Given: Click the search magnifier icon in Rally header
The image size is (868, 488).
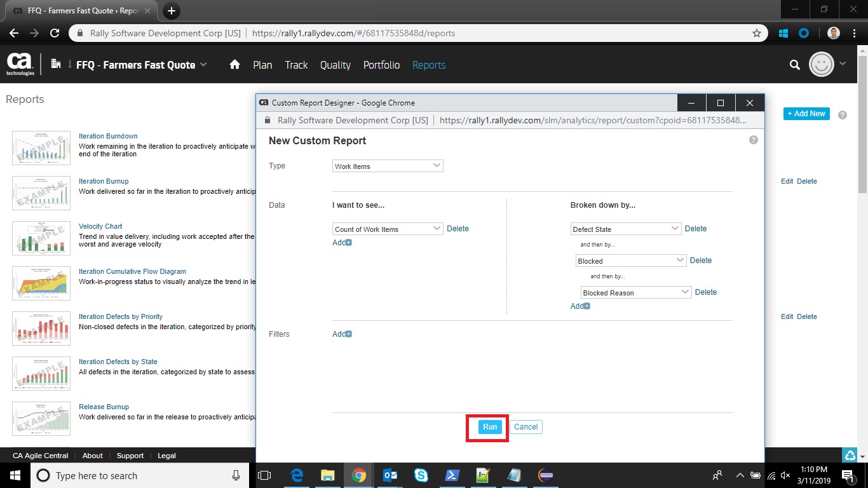Looking at the screenshot, I should pos(794,64).
